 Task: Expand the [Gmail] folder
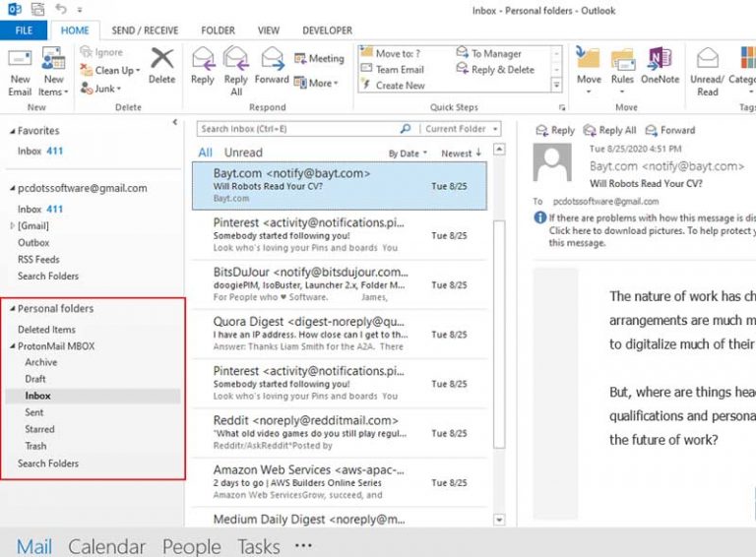point(13,225)
